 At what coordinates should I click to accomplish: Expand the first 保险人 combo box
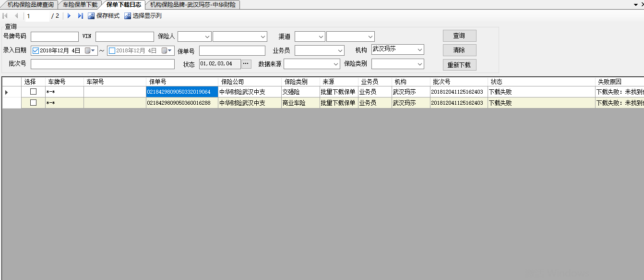point(207,37)
